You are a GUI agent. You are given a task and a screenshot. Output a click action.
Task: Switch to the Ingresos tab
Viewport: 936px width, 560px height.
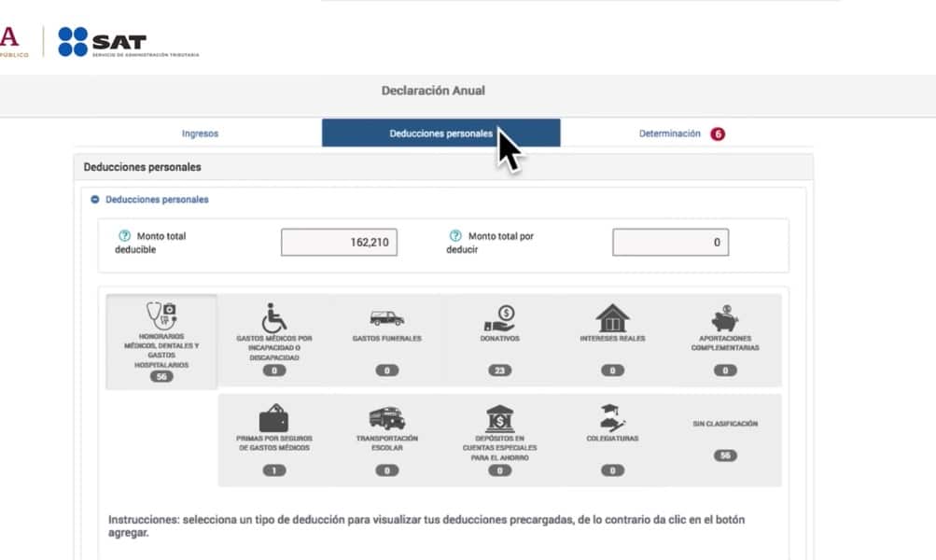pyautogui.click(x=200, y=133)
